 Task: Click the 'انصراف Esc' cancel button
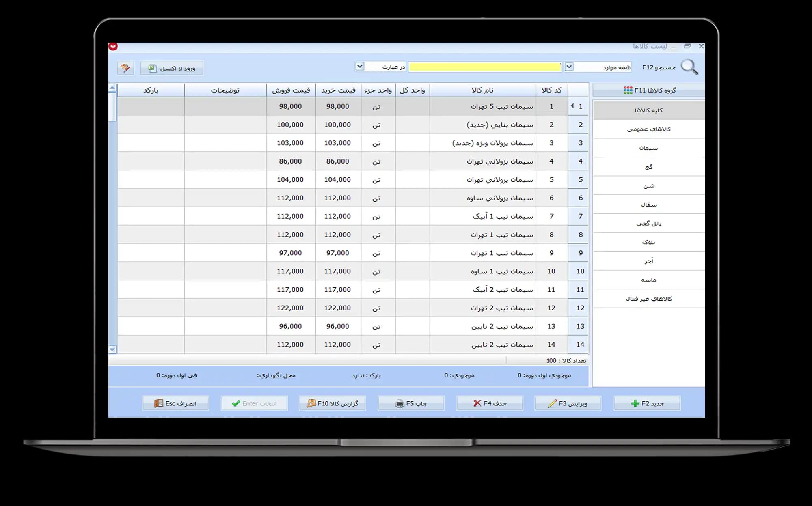click(x=175, y=403)
